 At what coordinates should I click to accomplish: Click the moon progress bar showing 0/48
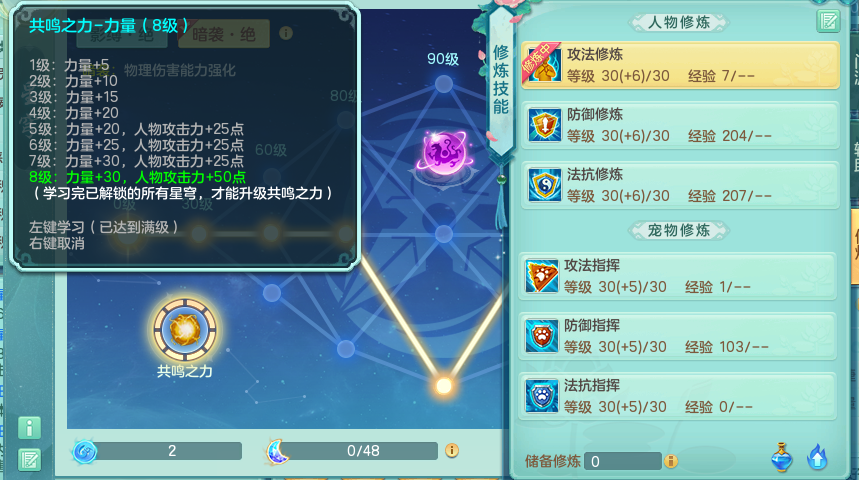[x=363, y=451]
